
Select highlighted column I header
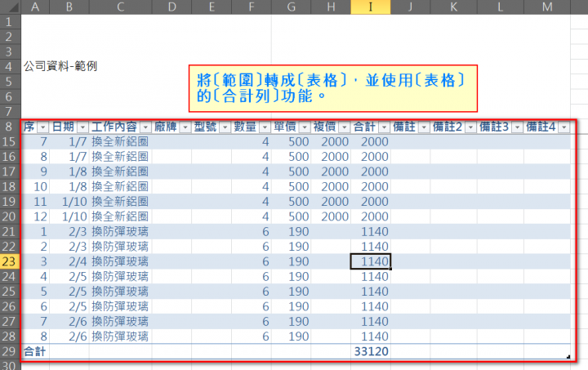click(x=371, y=7)
